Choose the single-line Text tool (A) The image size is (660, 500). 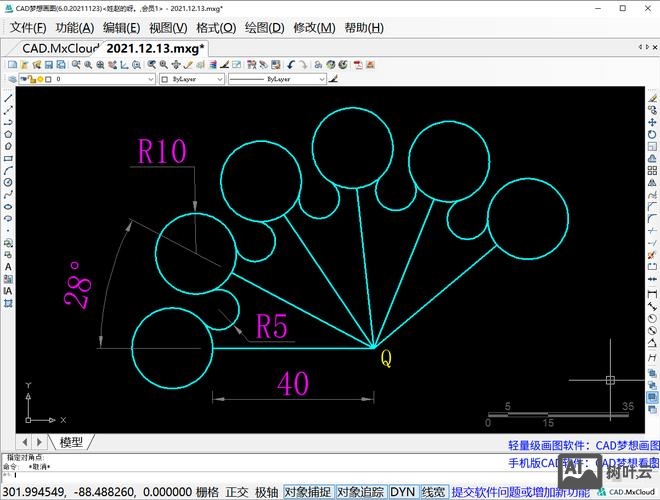tap(8, 266)
